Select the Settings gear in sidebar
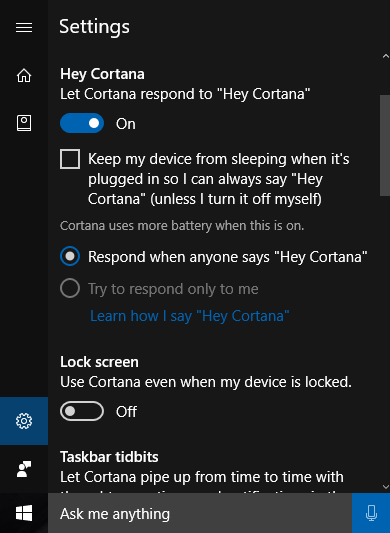 (24, 421)
